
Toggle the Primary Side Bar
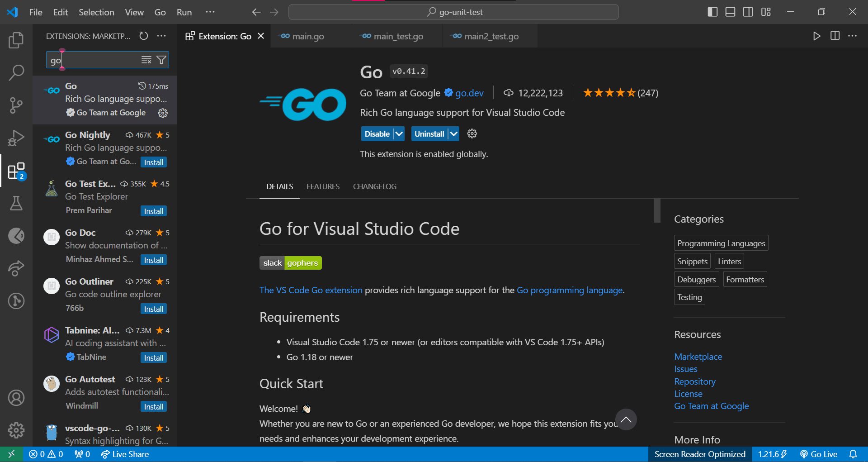tap(712, 12)
